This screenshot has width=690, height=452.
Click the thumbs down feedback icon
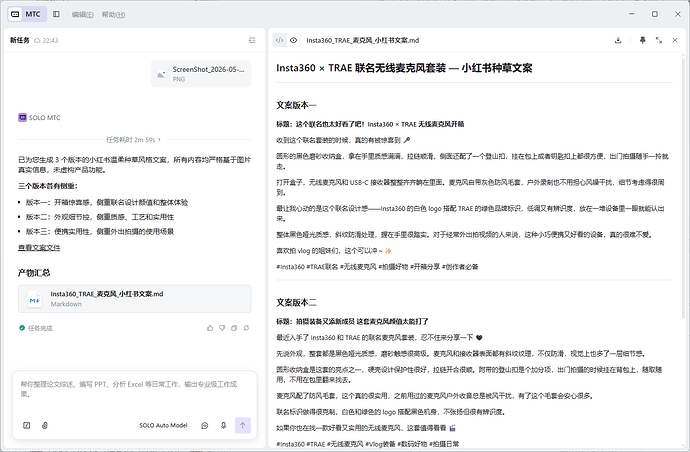pos(222,328)
